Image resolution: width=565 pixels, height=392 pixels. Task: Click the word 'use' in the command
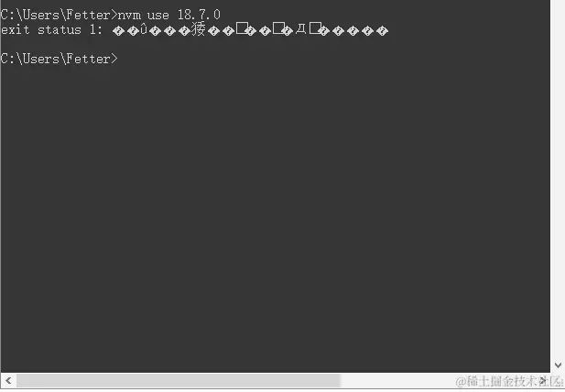[x=158, y=16]
